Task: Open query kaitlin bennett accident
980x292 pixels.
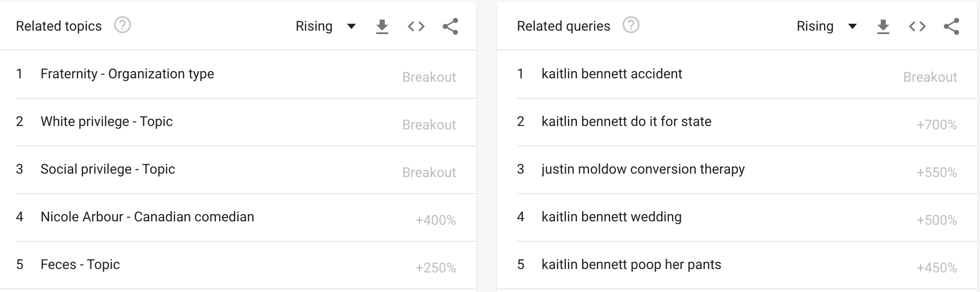Action: tap(737, 74)
